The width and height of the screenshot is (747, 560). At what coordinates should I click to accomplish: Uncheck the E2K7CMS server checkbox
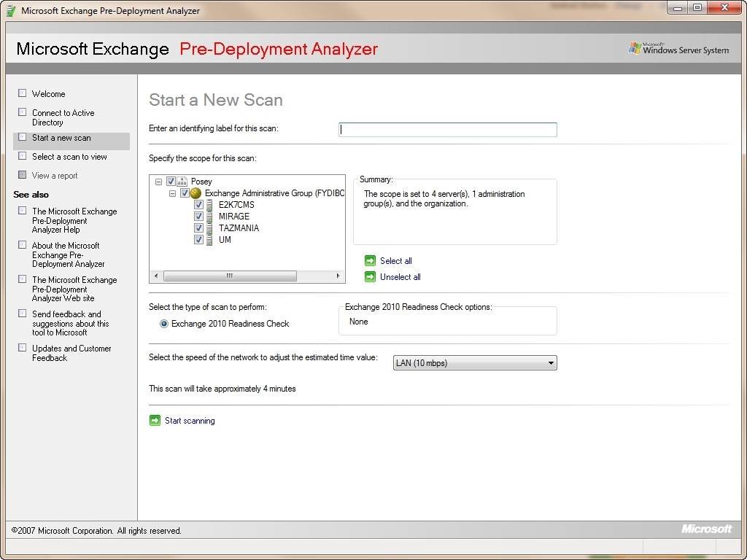[x=199, y=205]
